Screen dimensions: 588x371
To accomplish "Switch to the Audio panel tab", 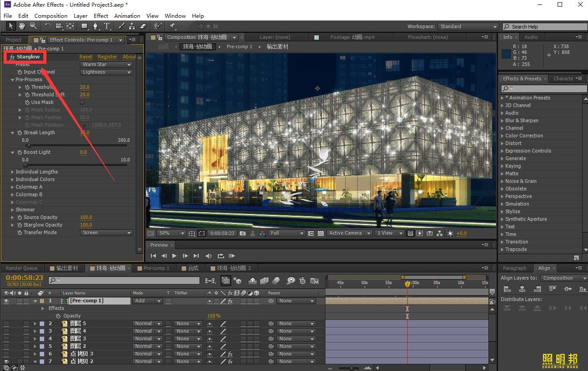I will pos(531,37).
